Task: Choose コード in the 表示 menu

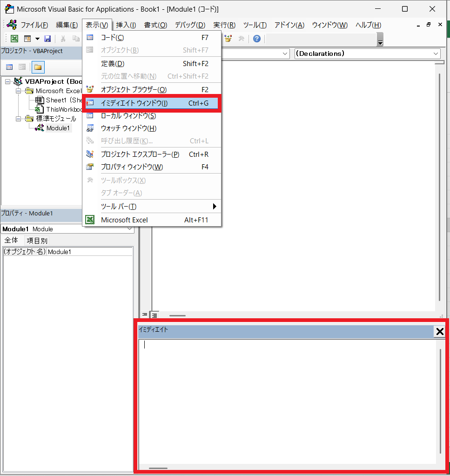Action: pyautogui.click(x=152, y=38)
